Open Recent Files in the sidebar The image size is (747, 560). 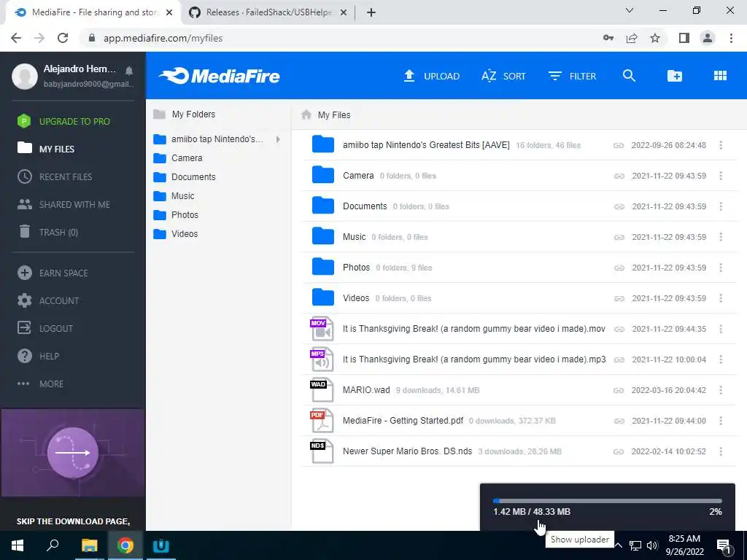(55, 176)
